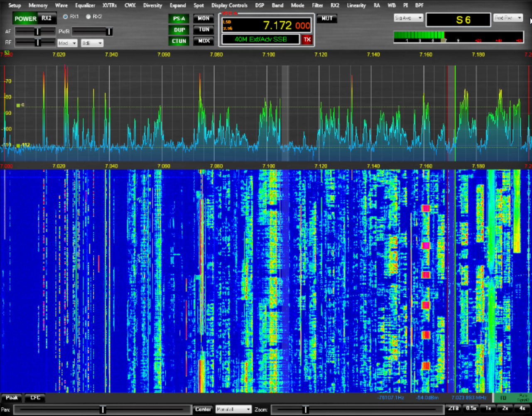
Task: Open the Fwd Pwr TX meter dropdown
Action: click(508, 18)
